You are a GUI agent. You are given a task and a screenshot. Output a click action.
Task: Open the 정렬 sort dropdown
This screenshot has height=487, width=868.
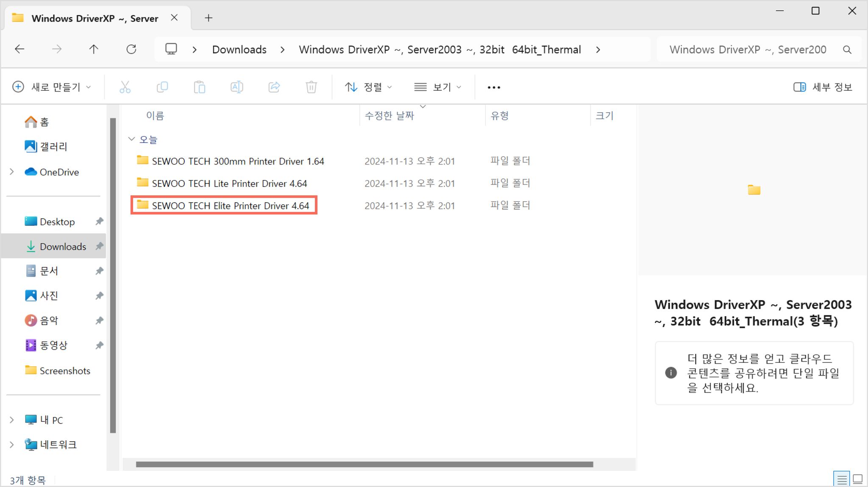tap(368, 87)
